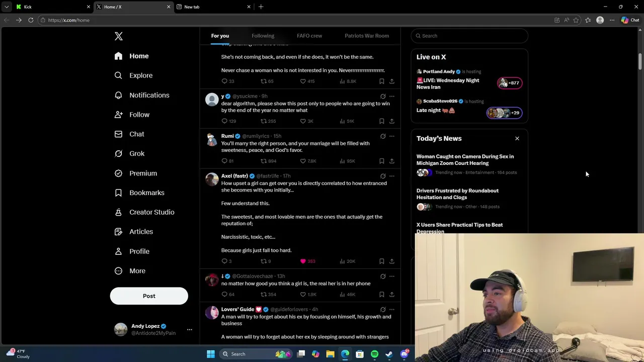Open the Follow sidebar item

click(x=132, y=115)
